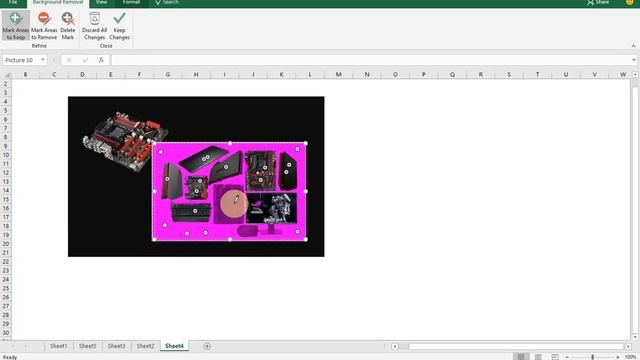Screen dimensions: 640x360
Task: Collapse the ribbon with the arrow
Action: point(633,45)
